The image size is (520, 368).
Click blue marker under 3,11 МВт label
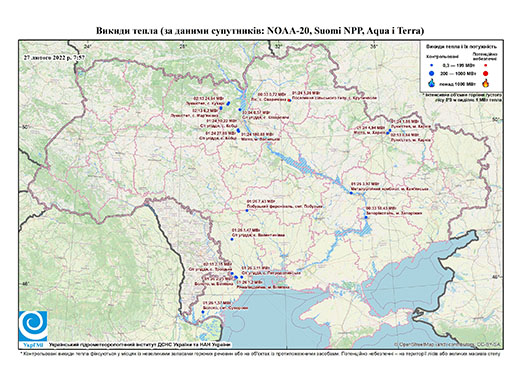(242, 277)
